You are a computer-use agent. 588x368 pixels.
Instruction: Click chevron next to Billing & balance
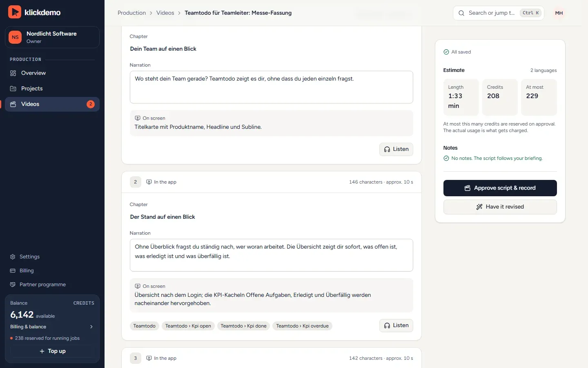pyautogui.click(x=91, y=327)
